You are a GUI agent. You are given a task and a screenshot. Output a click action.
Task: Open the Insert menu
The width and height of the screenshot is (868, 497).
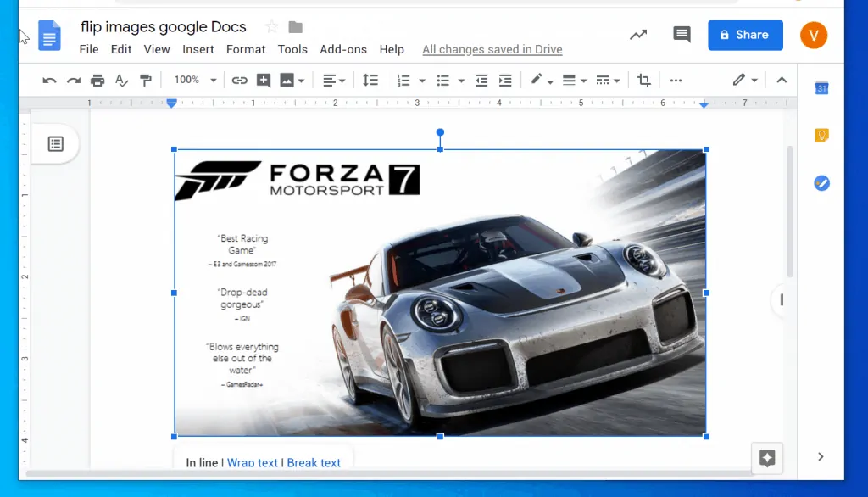[198, 49]
